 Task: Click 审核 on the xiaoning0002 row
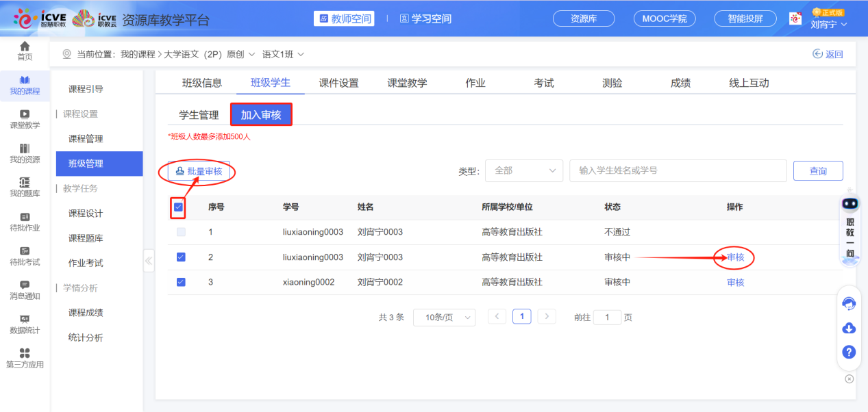click(734, 283)
